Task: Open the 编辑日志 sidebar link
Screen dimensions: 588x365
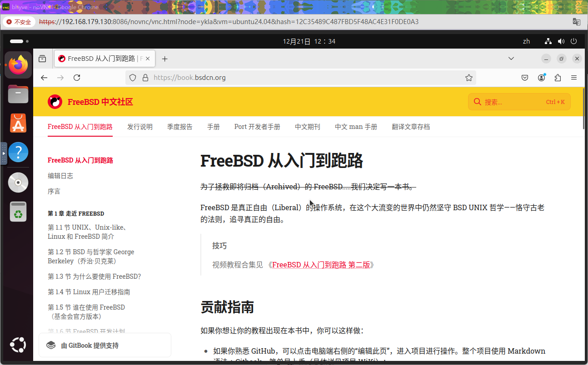Action: [60, 176]
